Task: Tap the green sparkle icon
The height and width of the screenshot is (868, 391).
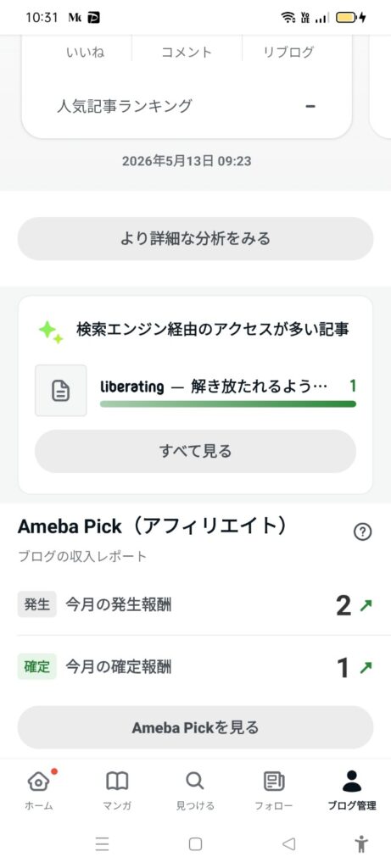Action: (x=51, y=331)
